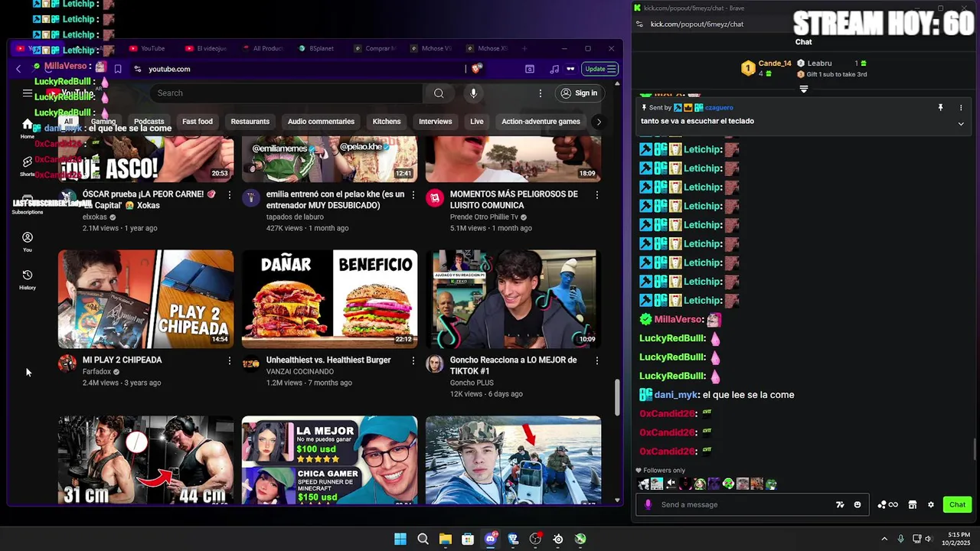Image resolution: width=980 pixels, height=551 pixels.
Task: Open MI PLAY 2 CHIPEADA video thumbnail
Action: click(146, 299)
